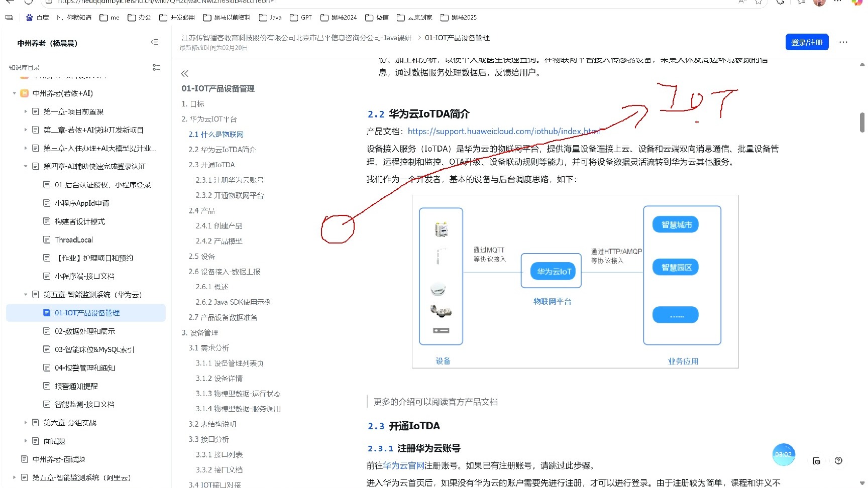868x488 pixels.
Task: Click the 登录/注册 button
Action: point(807,42)
